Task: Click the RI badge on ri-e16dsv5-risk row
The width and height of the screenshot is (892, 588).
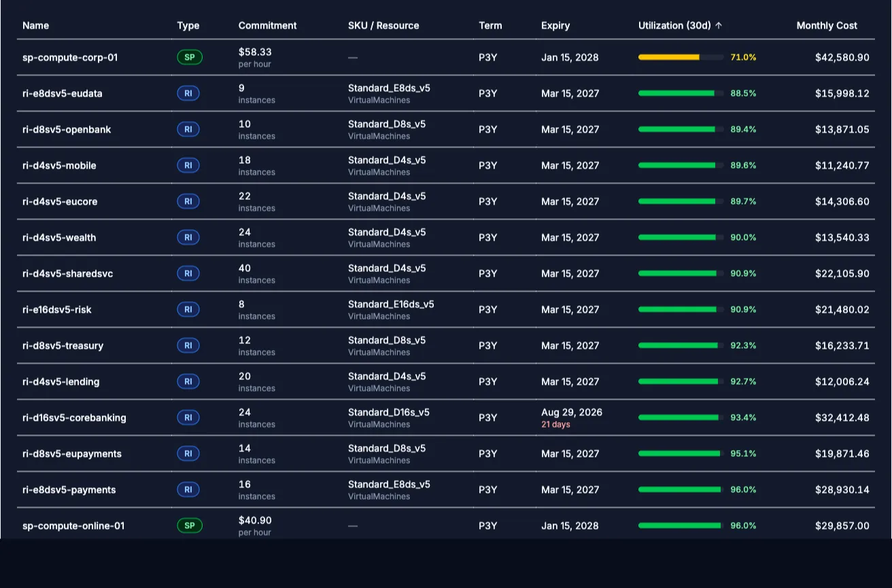Action: tap(188, 309)
